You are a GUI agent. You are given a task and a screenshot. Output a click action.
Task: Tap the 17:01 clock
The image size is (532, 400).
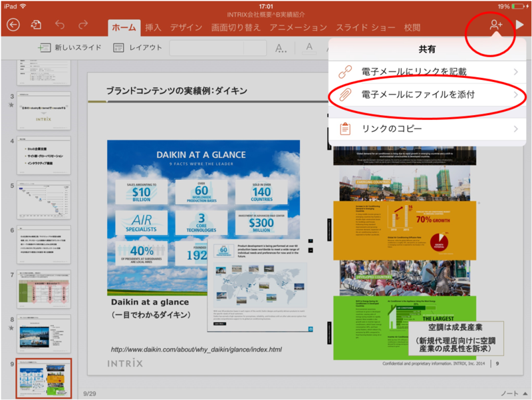(266, 7)
